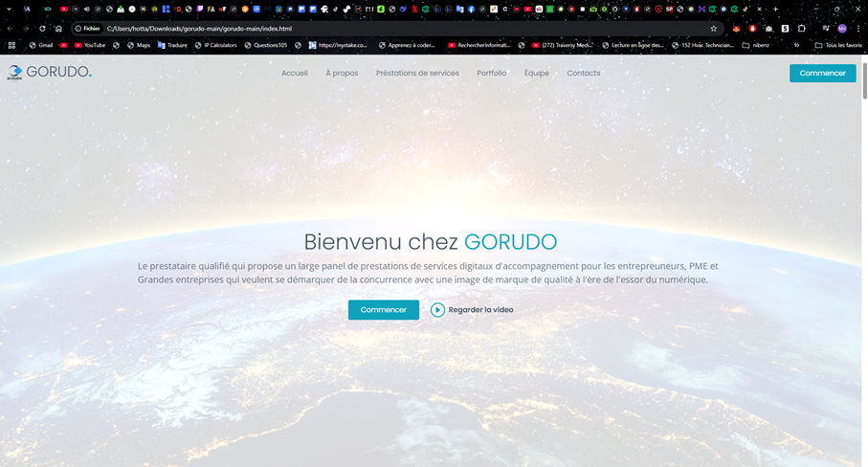Open the Chrome three-dot menu
This screenshot has height=467, width=868.
click(858, 28)
